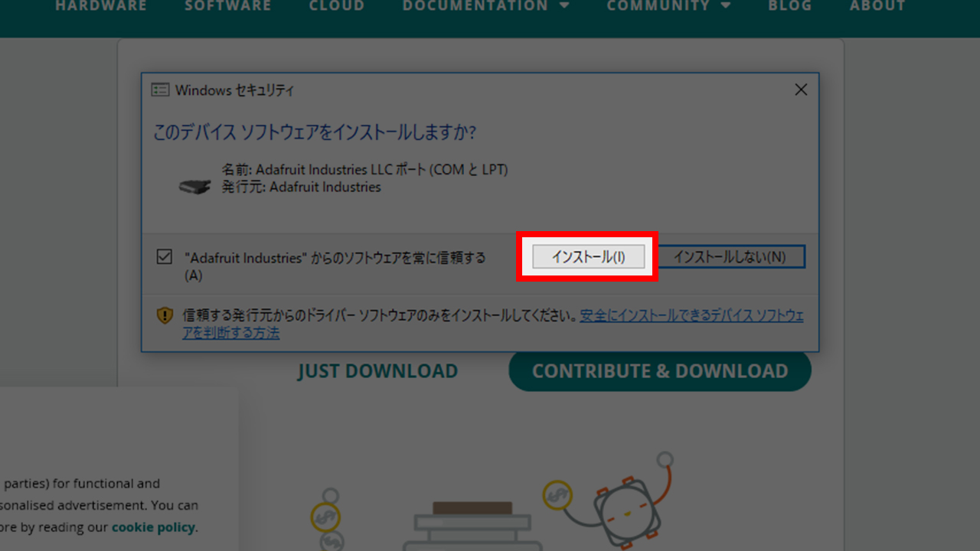Open the HARDWARE navigation item
980x551 pixels.
click(x=101, y=6)
